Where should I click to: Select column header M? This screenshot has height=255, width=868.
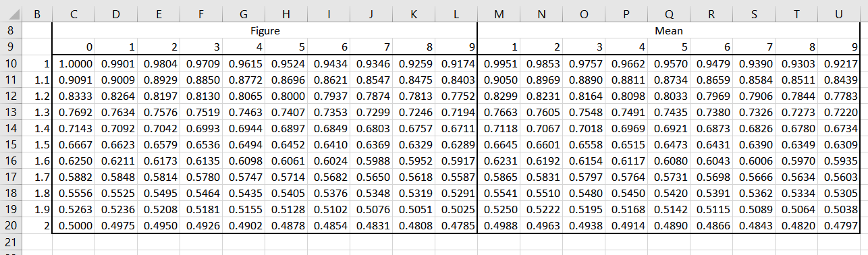499,14
